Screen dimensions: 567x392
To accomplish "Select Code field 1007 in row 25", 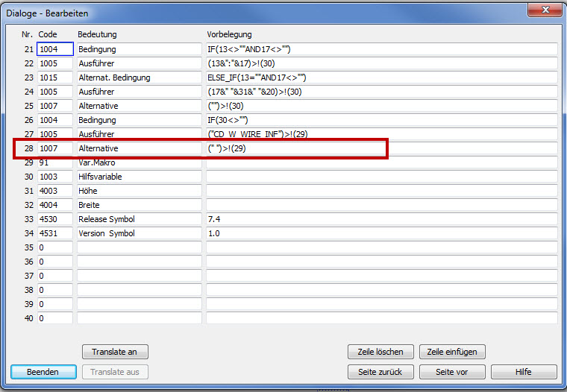I will [55, 106].
